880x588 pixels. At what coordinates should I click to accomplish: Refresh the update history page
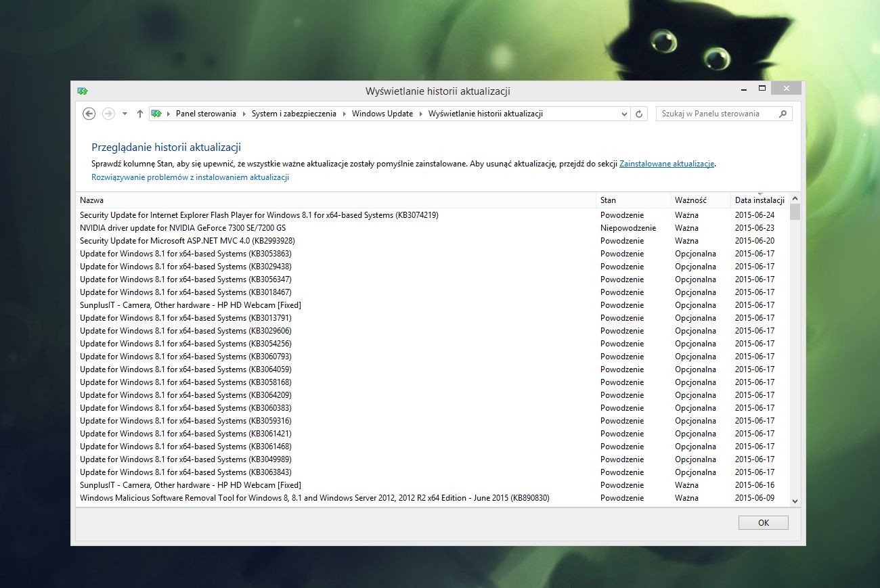pyautogui.click(x=639, y=114)
